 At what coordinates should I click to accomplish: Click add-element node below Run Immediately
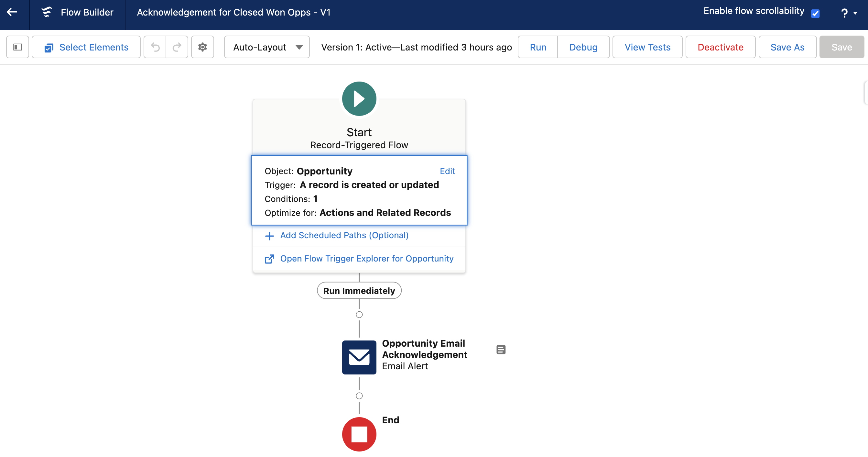[359, 315]
